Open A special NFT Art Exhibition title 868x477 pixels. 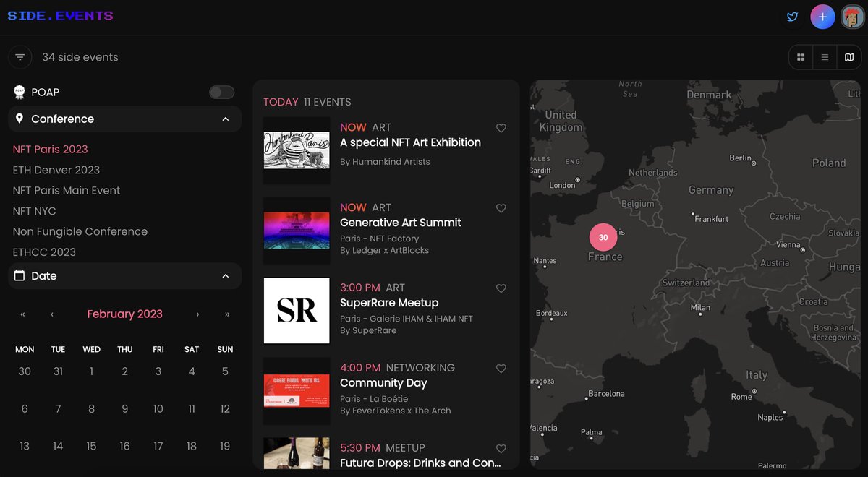(410, 142)
